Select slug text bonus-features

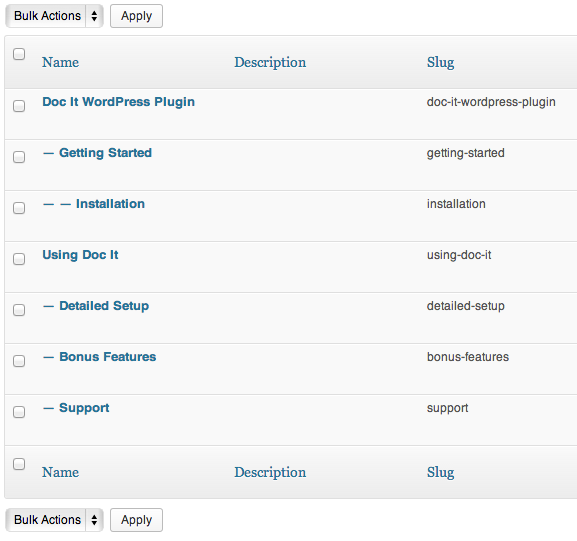click(468, 357)
